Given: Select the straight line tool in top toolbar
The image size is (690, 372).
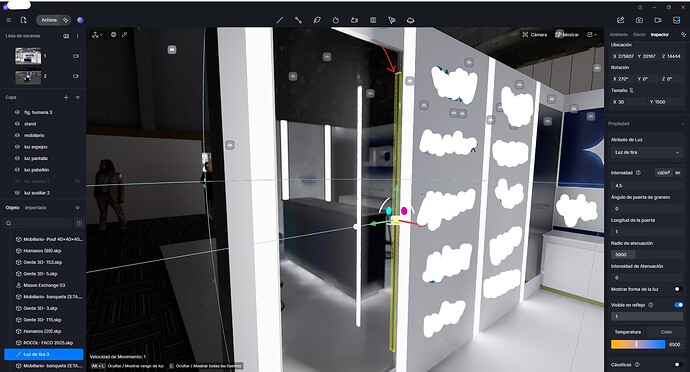Looking at the screenshot, I should pyautogui.click(x=279, y=20).
